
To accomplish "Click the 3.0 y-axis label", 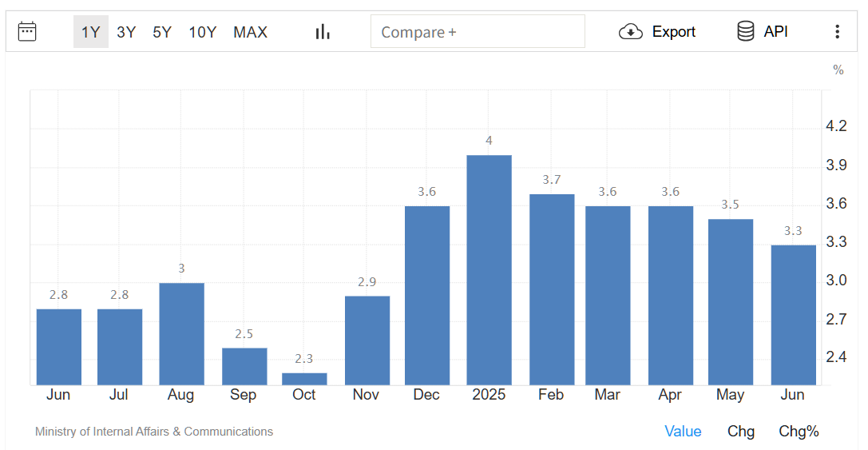I will pyautogui.click(x=836, y=280).
